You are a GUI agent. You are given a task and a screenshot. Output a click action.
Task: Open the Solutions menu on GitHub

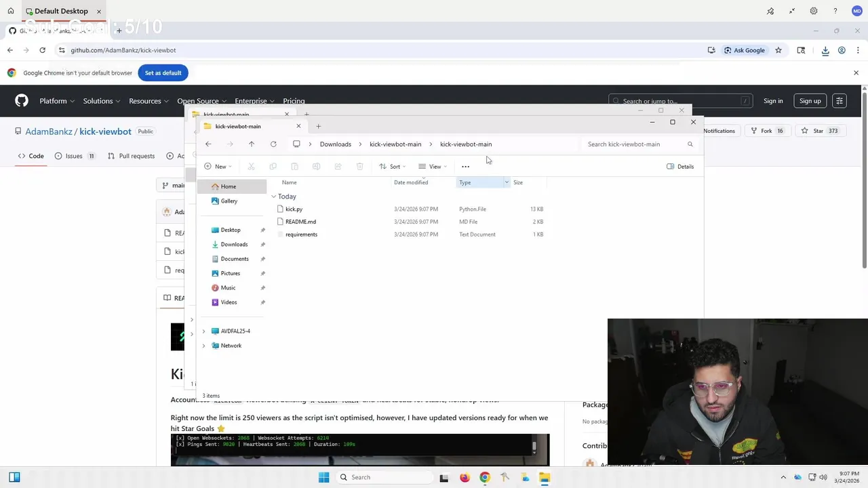pyautogui.click(x=102, y=101)
